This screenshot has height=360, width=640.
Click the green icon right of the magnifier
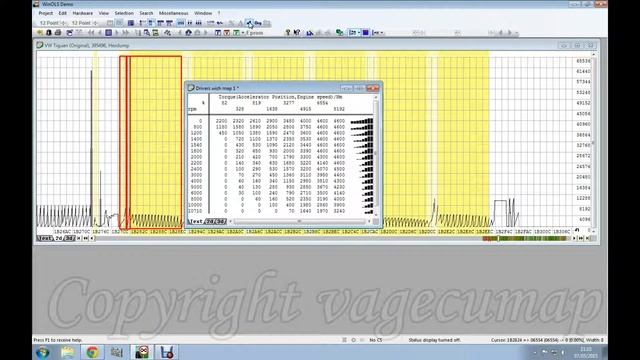pos(156,33)
